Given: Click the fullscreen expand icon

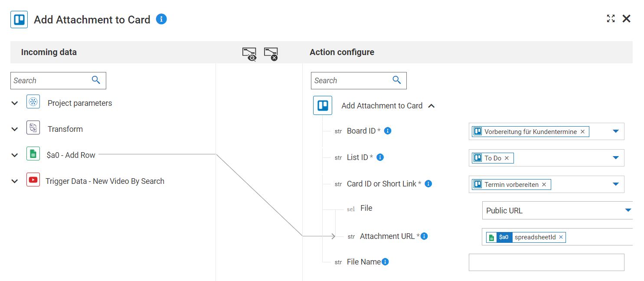Looking at the screenshot, I should click(611, 18).
